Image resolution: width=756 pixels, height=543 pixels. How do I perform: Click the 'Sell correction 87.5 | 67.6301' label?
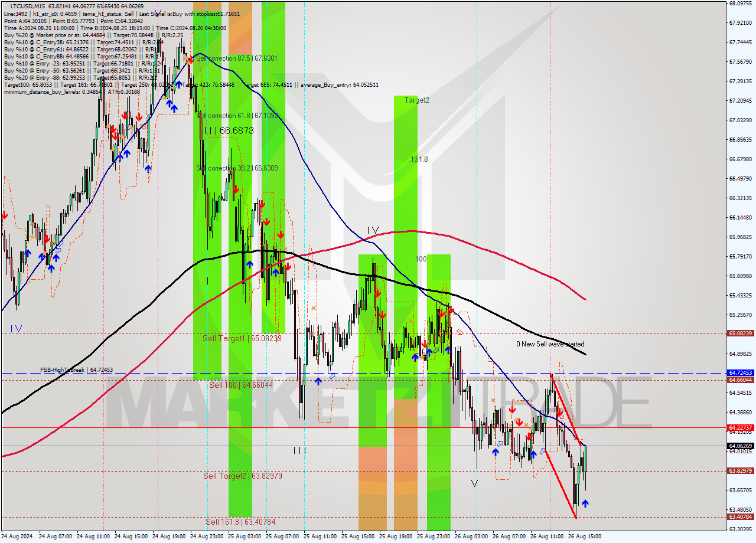(237, 58)
